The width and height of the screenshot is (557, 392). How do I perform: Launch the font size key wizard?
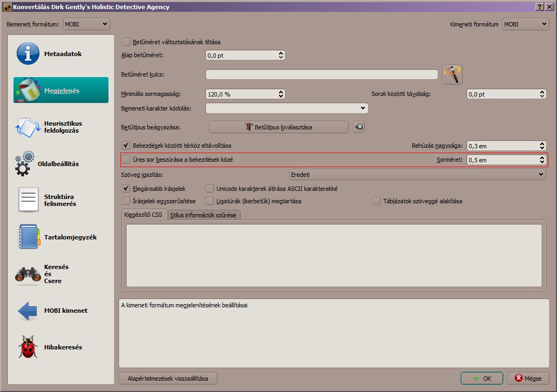pos(452,74)
